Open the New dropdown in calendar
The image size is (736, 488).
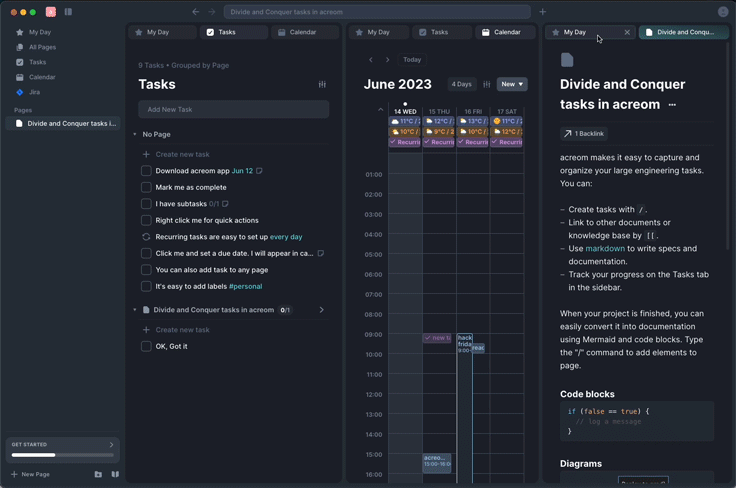coord(512,84)
